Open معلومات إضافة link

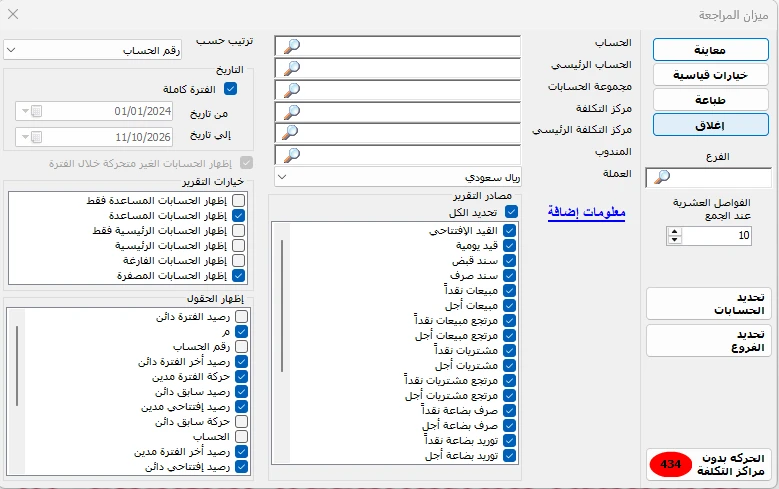586,212
